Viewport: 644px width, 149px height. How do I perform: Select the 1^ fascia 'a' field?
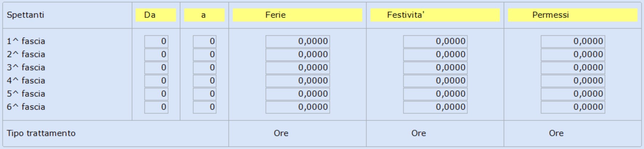pyautogui.click(x=205, y=41)
